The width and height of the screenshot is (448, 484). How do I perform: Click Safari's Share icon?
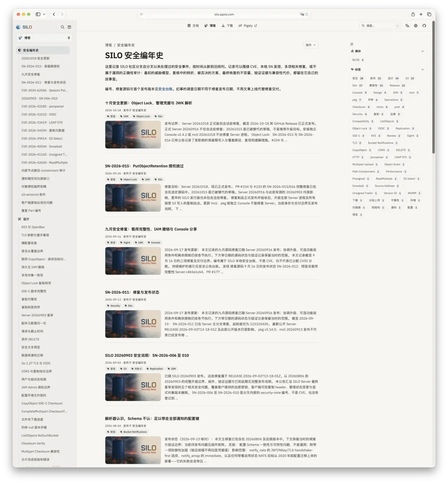[413, 14]
